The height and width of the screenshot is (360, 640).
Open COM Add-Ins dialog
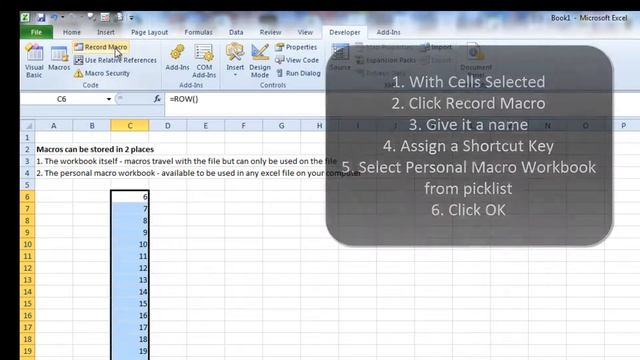(x=204, y=60)
